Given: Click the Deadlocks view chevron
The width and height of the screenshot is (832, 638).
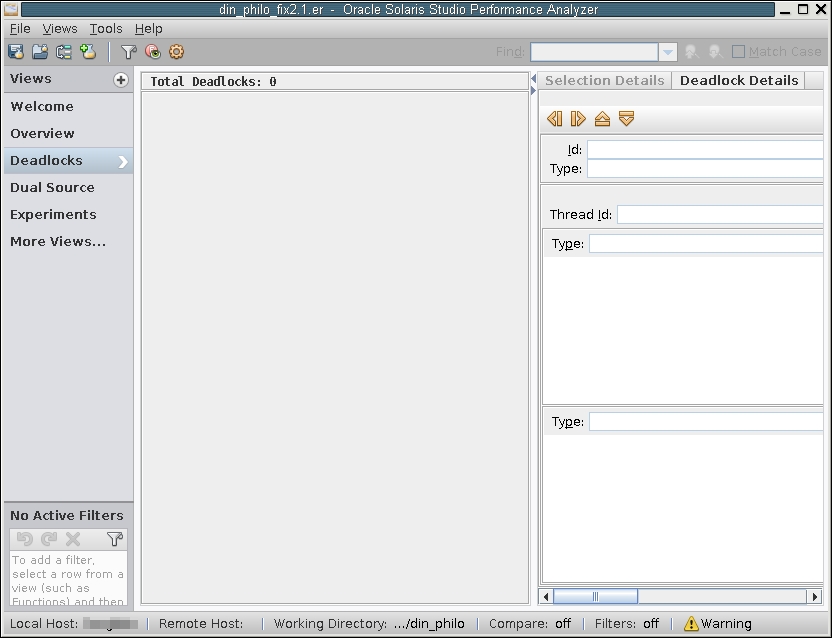Looking at the screenshot, I should (x=123, y=161).
